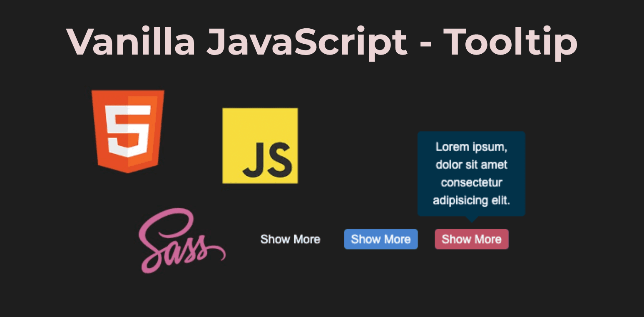Click the word consectetur in the tooltip

point(471,182)
